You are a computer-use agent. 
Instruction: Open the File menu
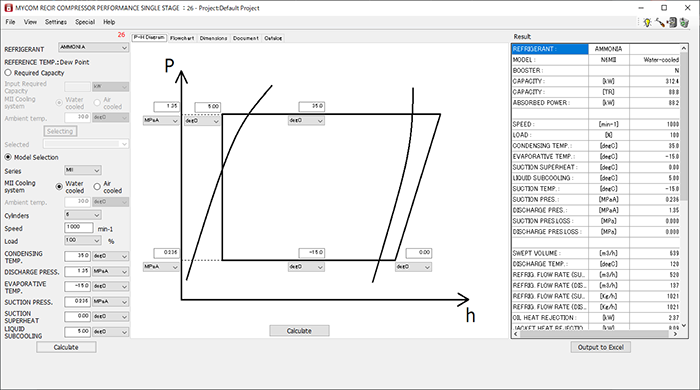click(x=10, y=22)
